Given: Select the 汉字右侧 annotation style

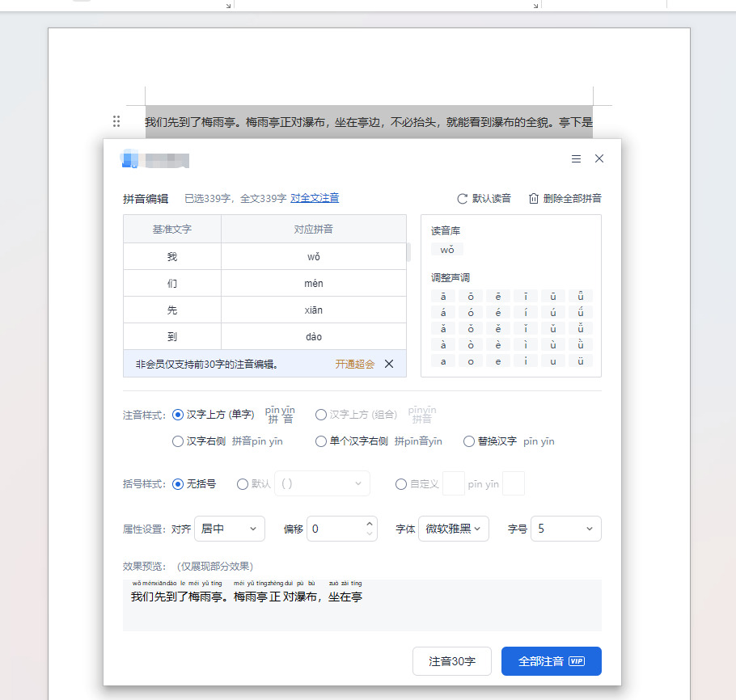Looking at the screenshot, I should point(178,441).
